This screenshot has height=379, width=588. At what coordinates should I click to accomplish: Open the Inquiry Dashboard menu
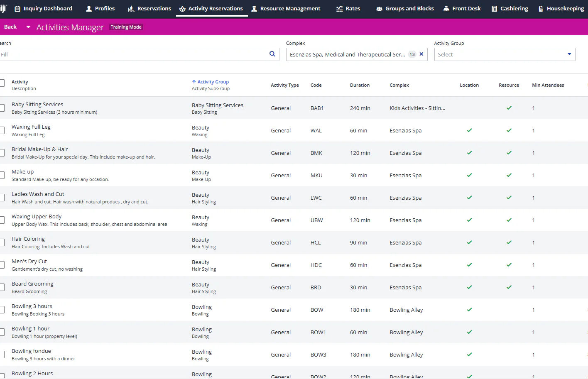click(43, 8)
